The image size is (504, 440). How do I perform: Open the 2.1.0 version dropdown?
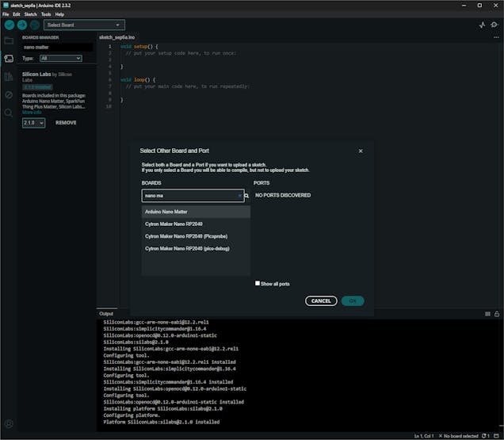point(34,123)
